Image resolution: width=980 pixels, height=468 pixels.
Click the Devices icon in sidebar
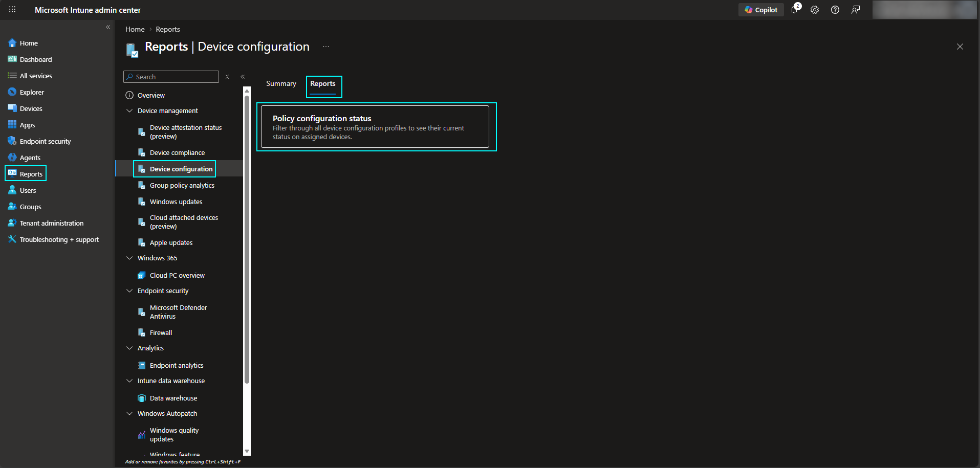[x=12, y=108]
